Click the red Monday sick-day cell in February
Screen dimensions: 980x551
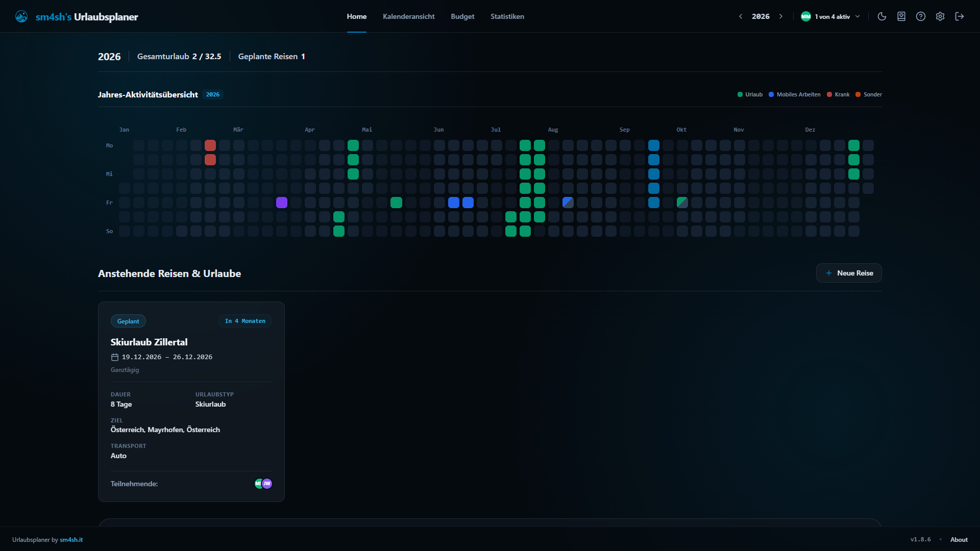coord(210,145)
